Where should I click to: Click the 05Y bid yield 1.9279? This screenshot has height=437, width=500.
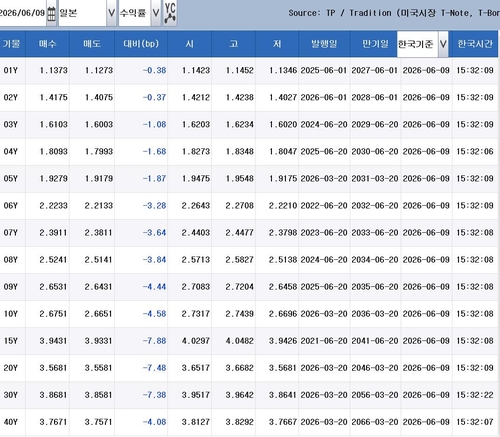click(x=53, y=179)
